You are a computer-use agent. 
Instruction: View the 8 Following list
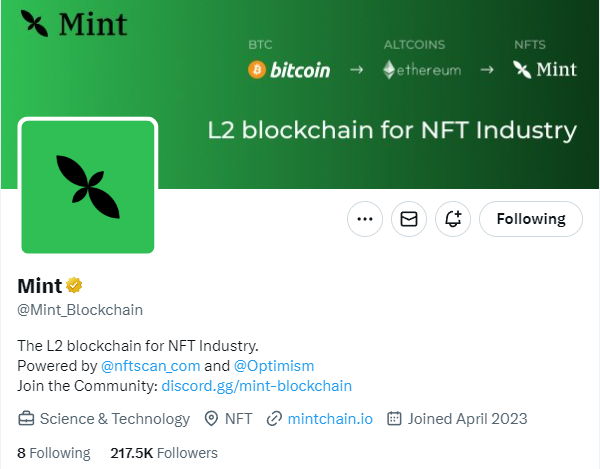[54, 453]
